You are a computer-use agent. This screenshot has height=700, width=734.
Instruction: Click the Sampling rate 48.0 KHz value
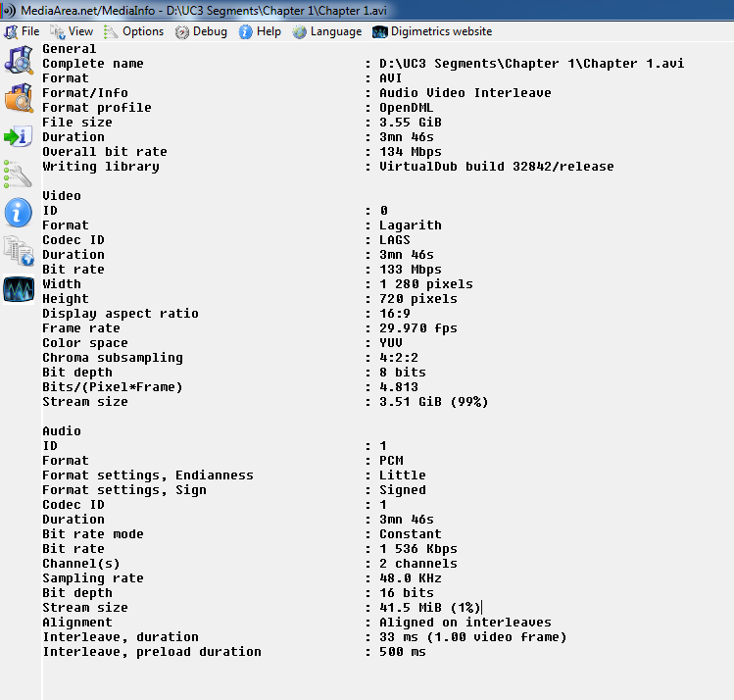[411, 578]
